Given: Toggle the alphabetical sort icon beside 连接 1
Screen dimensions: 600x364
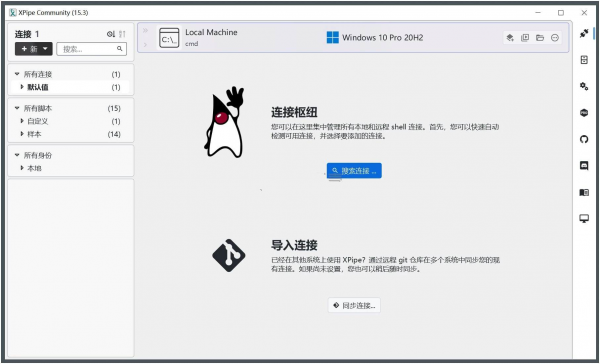Looking at the screenshot, I should click(122, 34).
